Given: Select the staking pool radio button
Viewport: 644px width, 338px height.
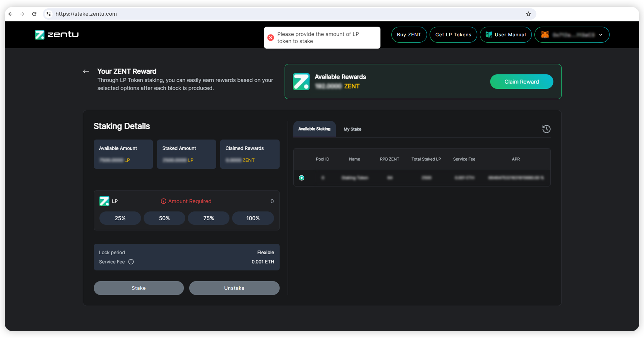Looking at the screenshot, I should click(301, 178).
